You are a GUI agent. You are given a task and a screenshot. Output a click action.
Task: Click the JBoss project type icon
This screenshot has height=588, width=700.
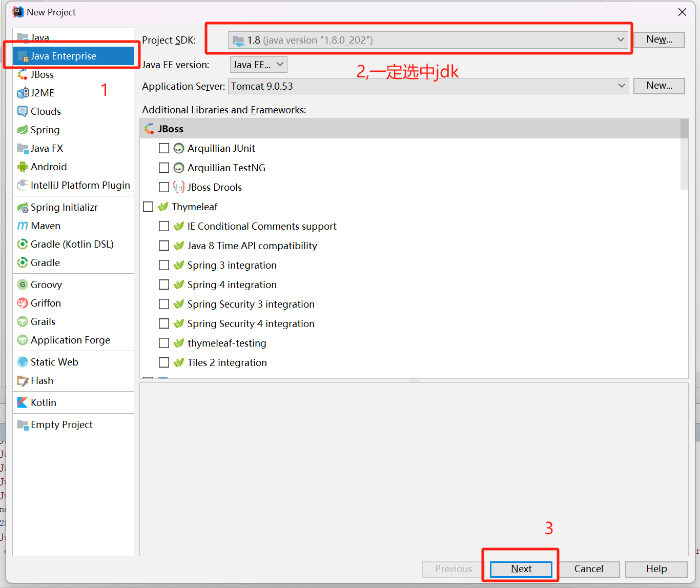coord(23,75)
